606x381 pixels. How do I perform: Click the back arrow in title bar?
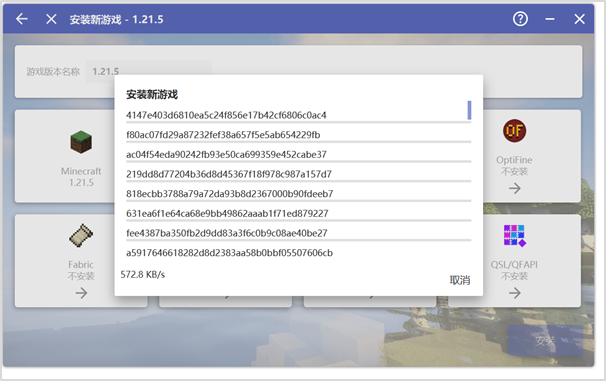22,19
